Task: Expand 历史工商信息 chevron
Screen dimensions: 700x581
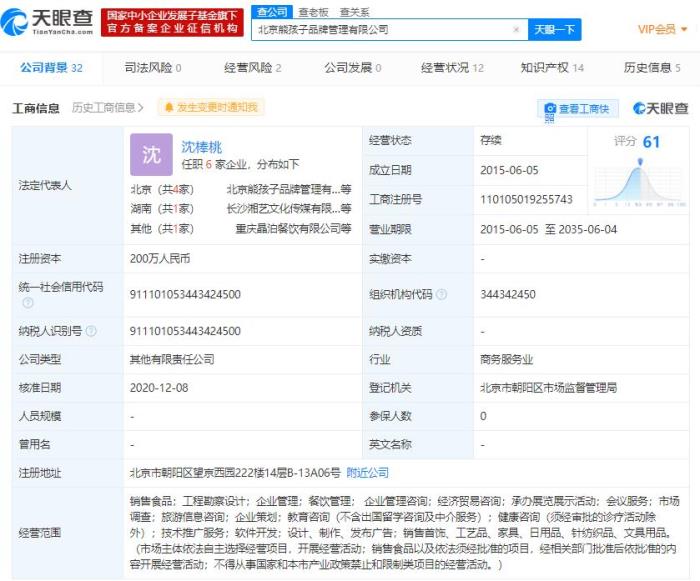Action: click(x=141, y=108)
